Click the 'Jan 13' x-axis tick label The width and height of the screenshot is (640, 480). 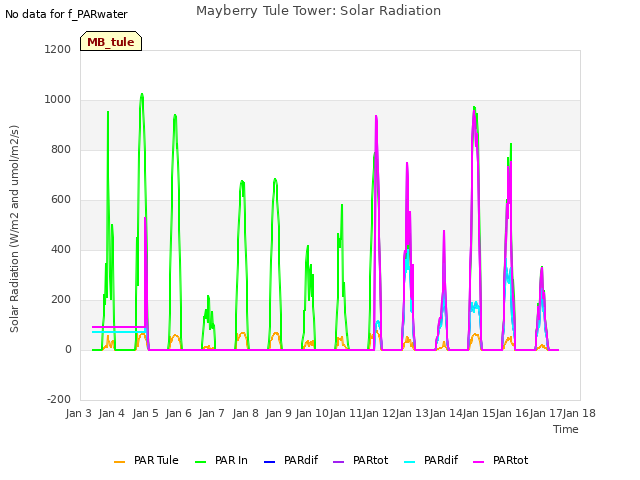[x=413, y=413]
